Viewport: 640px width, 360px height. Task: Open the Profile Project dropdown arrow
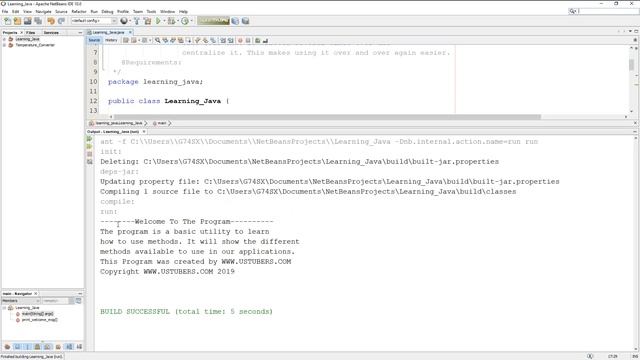191,21
